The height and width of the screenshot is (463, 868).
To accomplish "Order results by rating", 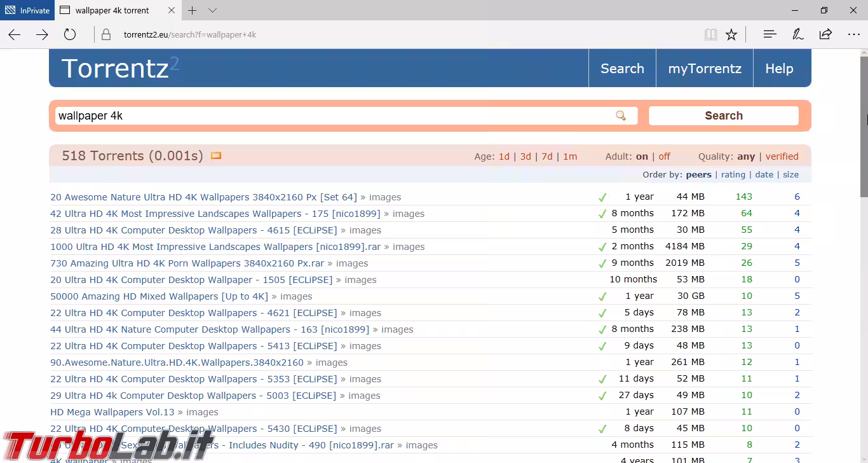I will click(733, 175).
